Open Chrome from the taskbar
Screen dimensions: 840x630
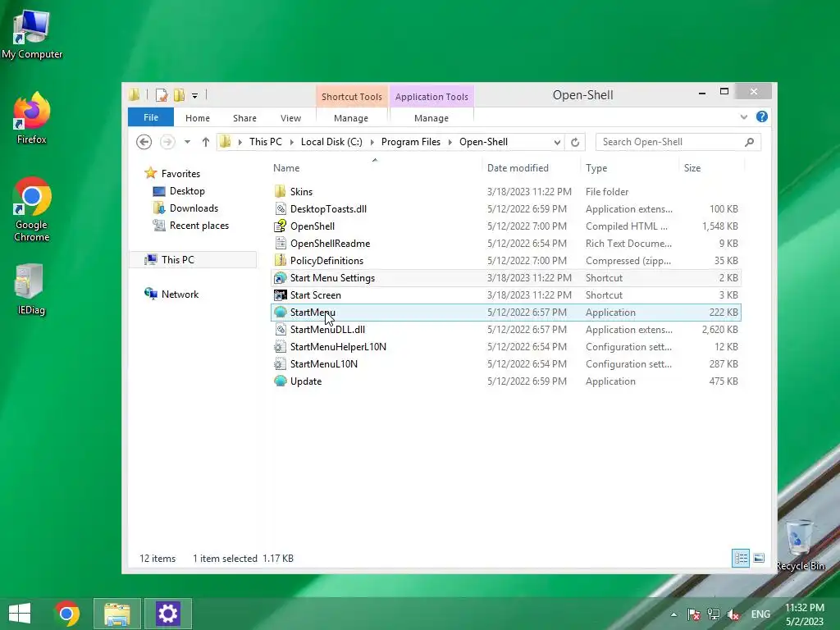coord(67,614)
